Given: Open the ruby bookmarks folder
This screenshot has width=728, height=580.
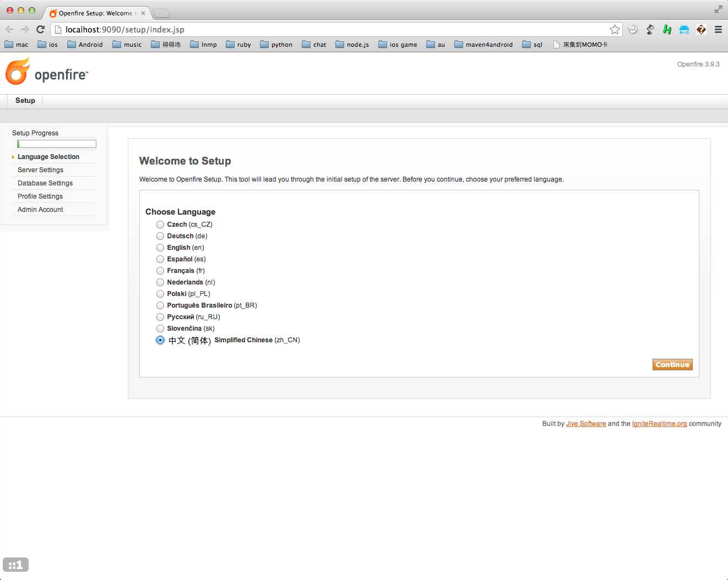Looking at the screenshot, I should point(238,45).
